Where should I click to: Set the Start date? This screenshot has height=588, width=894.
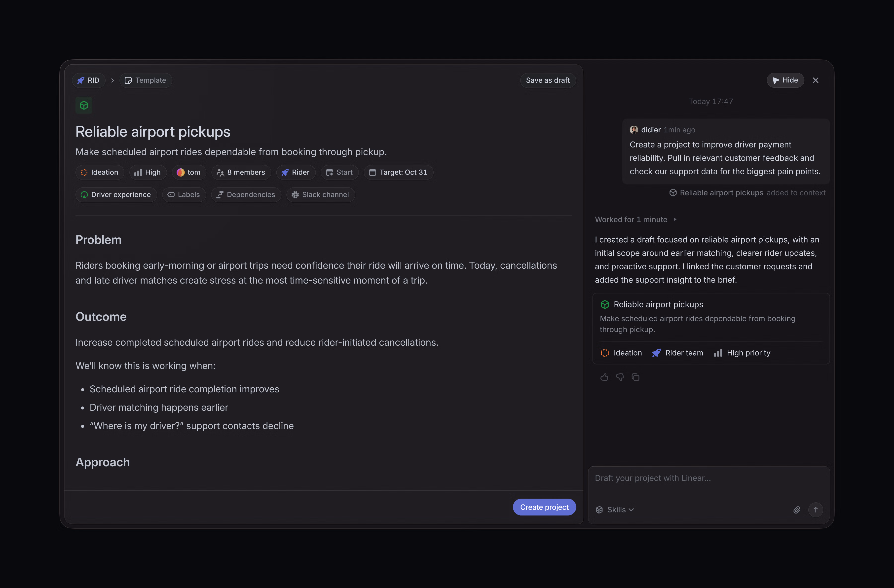339,172
